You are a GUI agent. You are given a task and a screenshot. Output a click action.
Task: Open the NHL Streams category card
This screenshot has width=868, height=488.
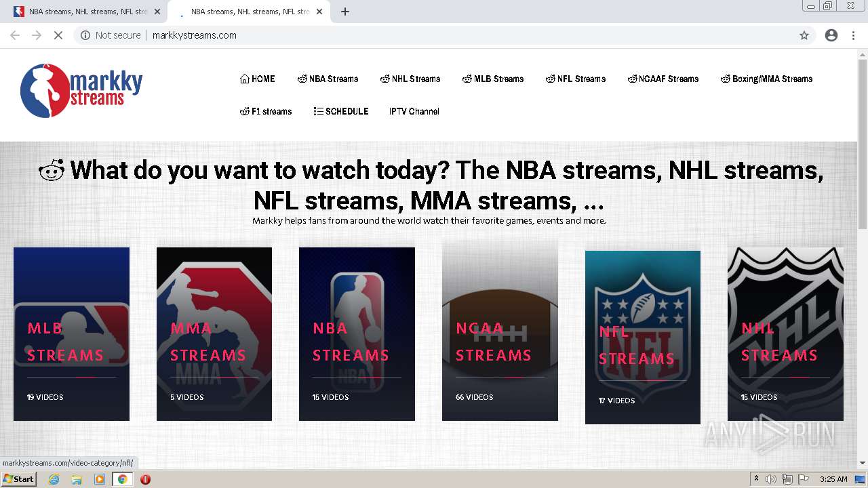(785, 334)
